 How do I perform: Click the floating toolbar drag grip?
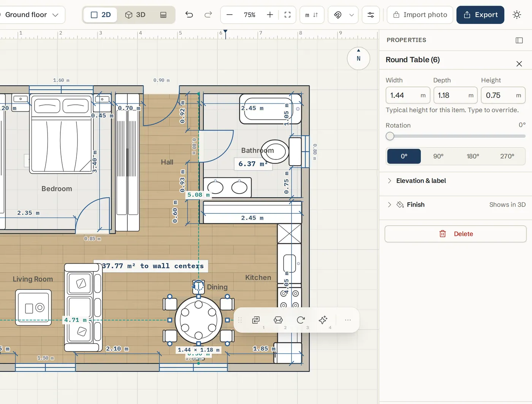pyautogui.click(x=240, y=320)
